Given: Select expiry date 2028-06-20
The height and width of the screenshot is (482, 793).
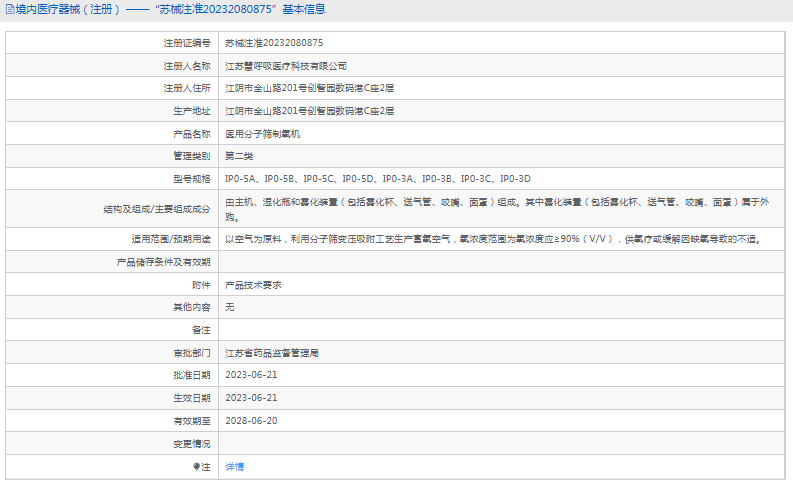Looking at the screenshot, I should coord(251,420).
